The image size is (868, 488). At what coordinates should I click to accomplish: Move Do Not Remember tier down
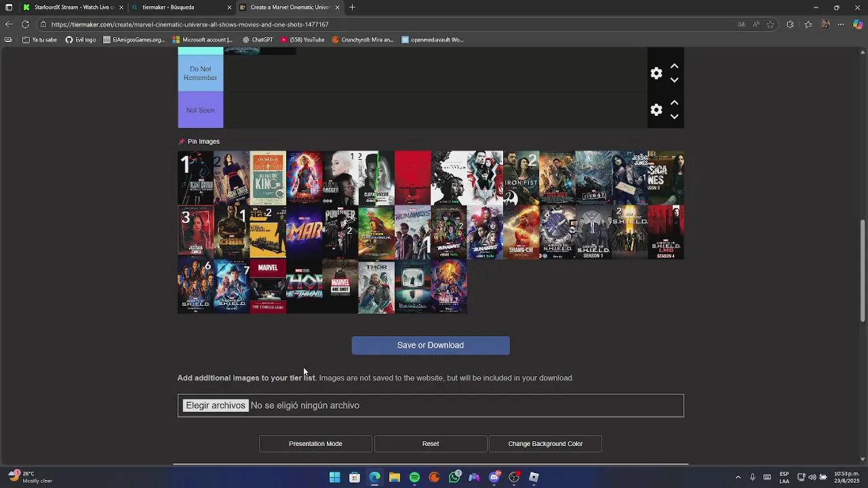[674, 80]
